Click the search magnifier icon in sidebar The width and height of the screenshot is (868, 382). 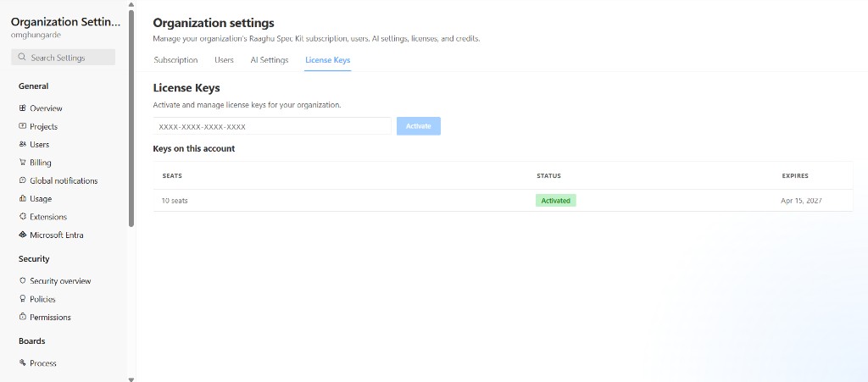click(22, 57)
